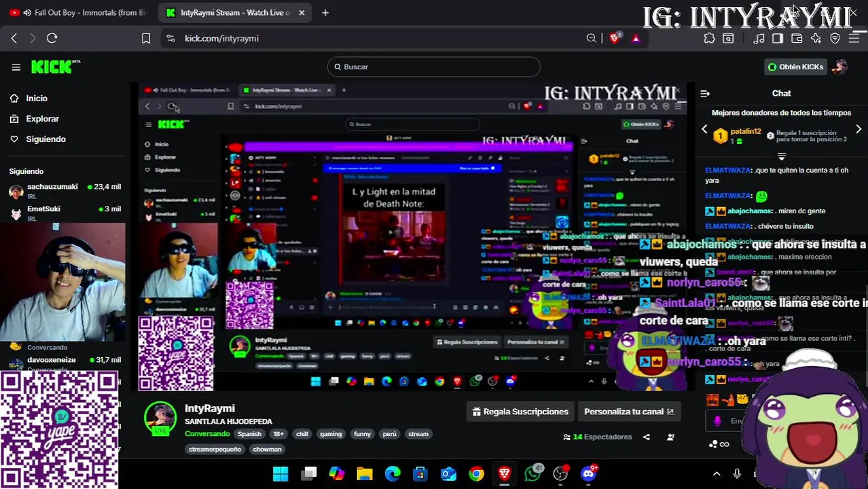Show previous top donor
868x489 pixels.
pyautogui.click(x=704, y=129)
